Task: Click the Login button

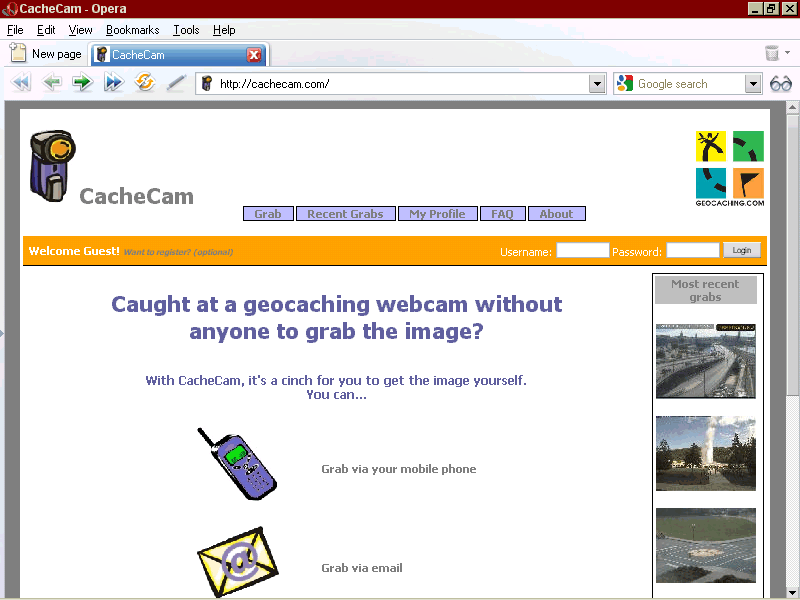Action: tap(742, 250)
